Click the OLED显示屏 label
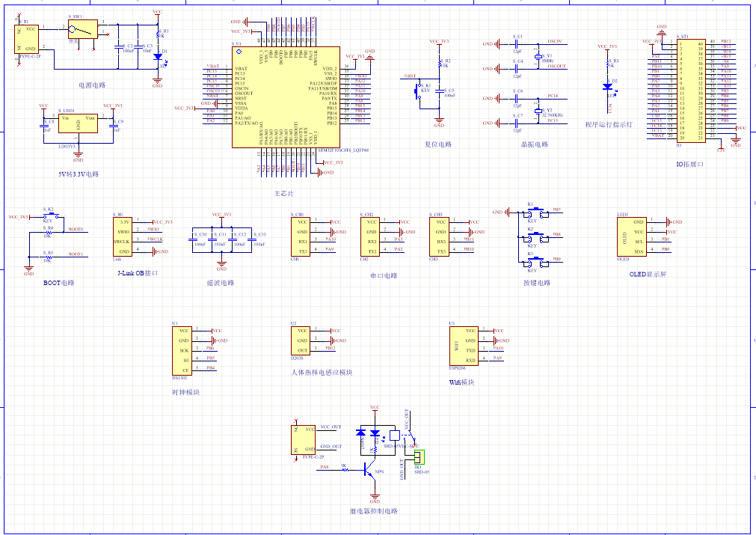Image resolution: width=756 pixels, height=535 pixels. pos(648,274)
